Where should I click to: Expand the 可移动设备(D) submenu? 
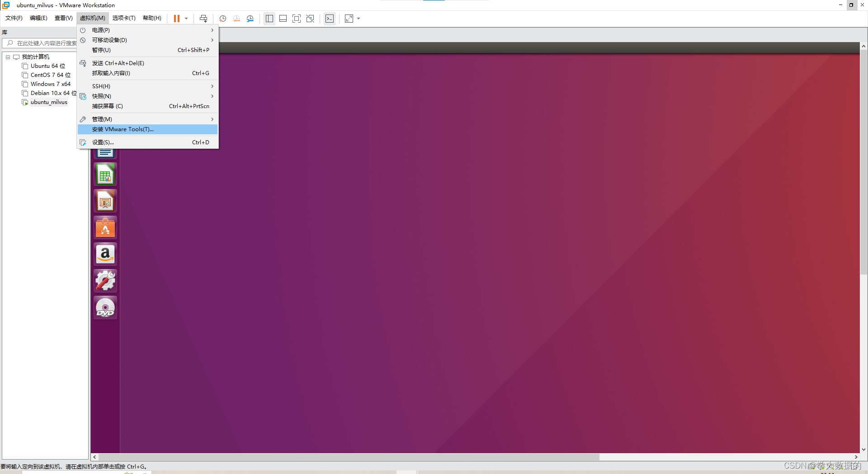tap(148, 40)
